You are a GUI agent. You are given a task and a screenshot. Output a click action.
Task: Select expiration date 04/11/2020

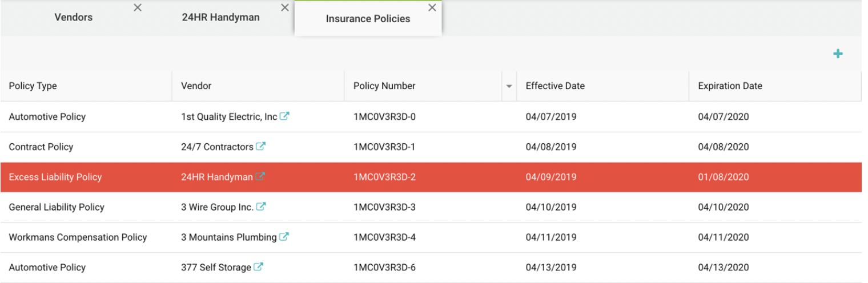point(724,237)
